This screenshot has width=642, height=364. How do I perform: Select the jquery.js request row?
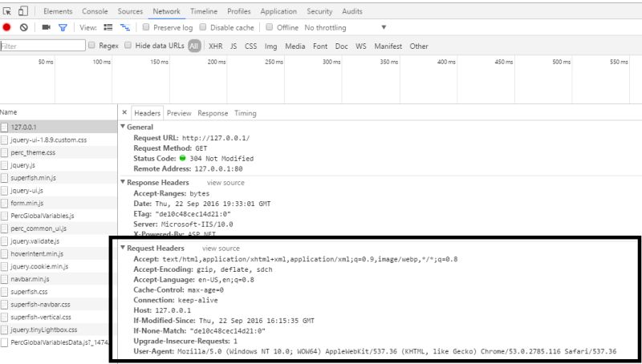click(x=58, y=165)
